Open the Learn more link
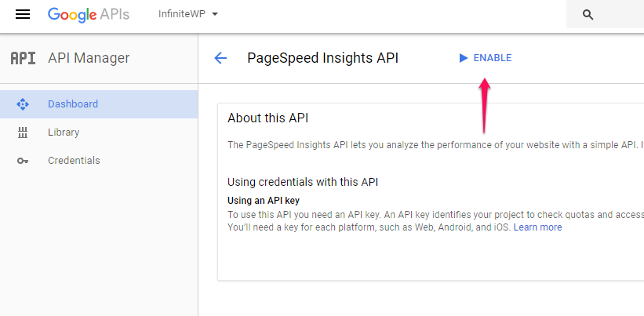The image size is (644, 316). (537, 227)
